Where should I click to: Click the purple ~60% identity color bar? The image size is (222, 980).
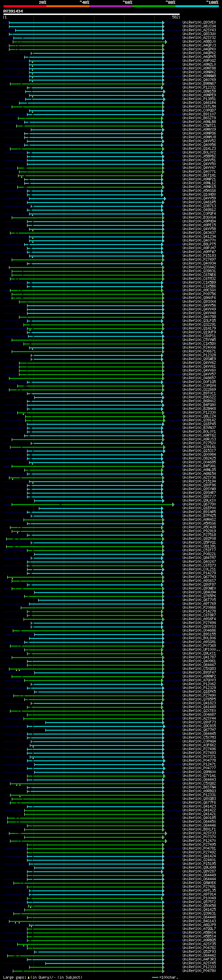pyautogui.click(x=111, y=6)
